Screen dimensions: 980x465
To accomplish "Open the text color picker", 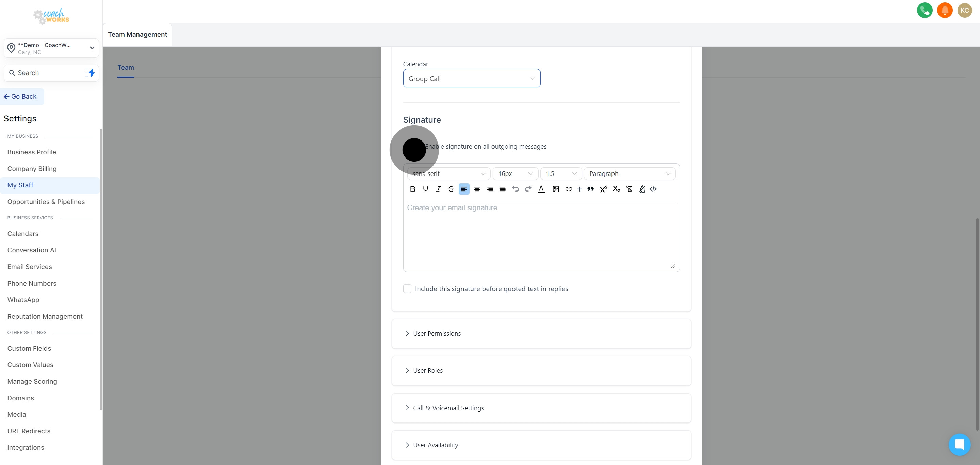I will tap(541, 189).
